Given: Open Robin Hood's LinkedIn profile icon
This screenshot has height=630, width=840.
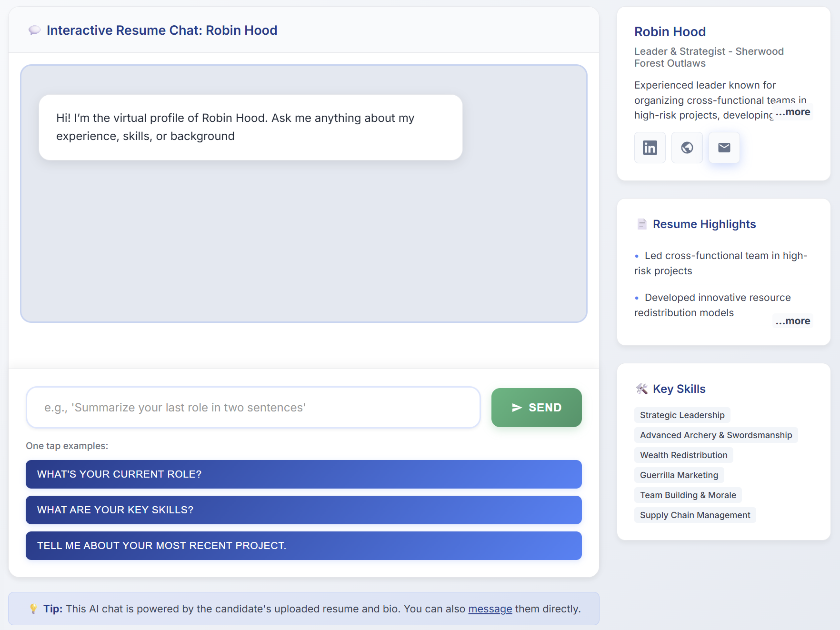Looking at the screenshot, I should pos(650,148).
